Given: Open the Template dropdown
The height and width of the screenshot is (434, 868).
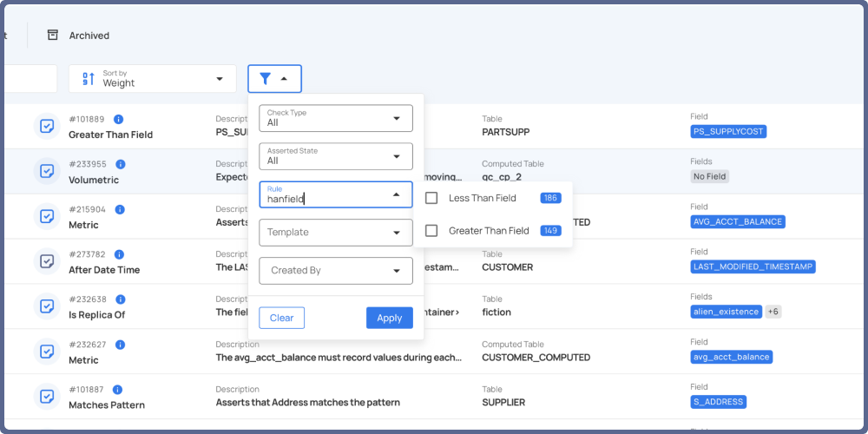Looking at the screenshot, I should pyautogui.click(x=335, y=233).
